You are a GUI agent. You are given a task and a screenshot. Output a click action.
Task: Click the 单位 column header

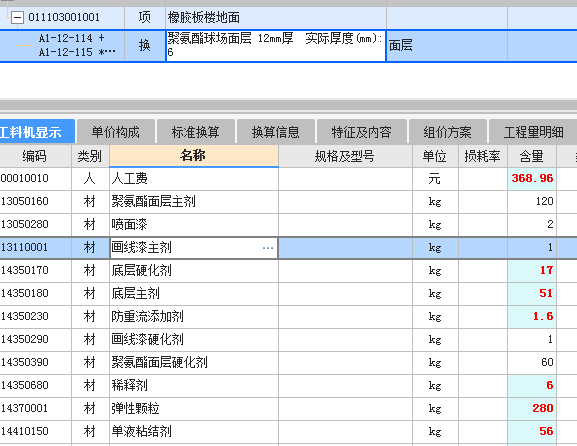click(x=435, y=156)
